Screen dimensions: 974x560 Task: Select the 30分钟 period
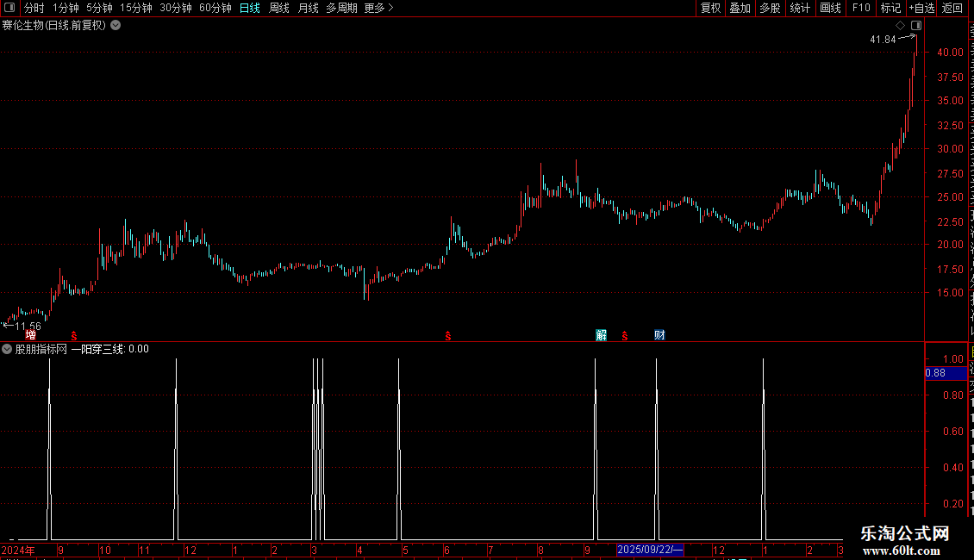coord(175,8)
